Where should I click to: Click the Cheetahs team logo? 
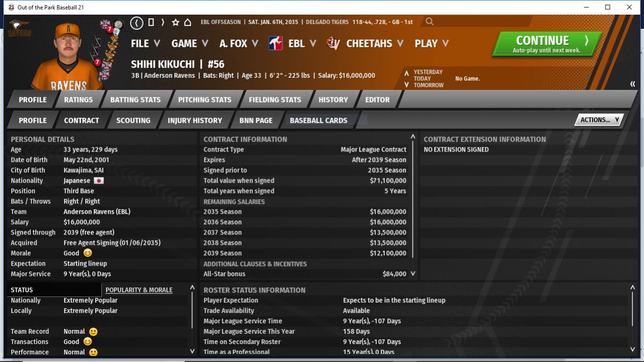[x=333, y=43]
